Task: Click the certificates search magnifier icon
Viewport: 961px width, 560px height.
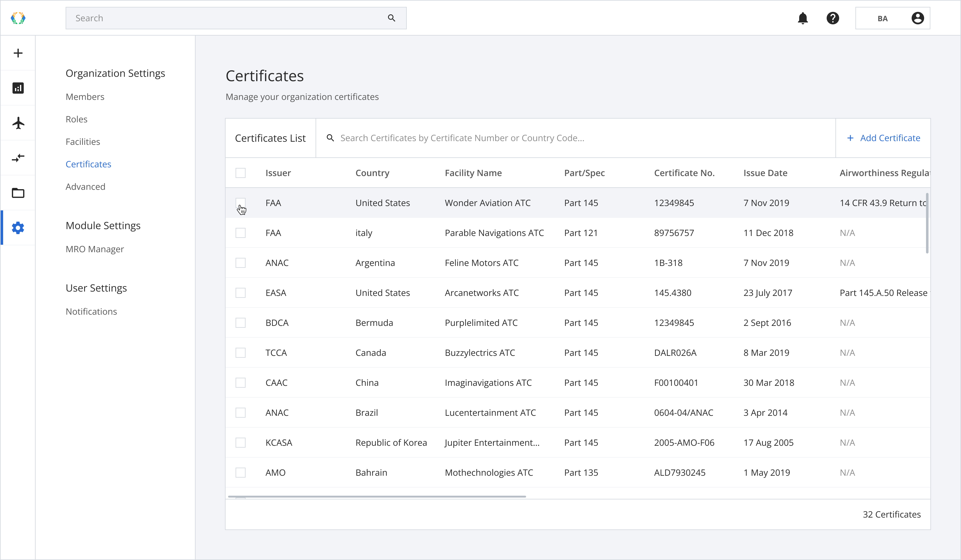Action: tap(330, 138)
